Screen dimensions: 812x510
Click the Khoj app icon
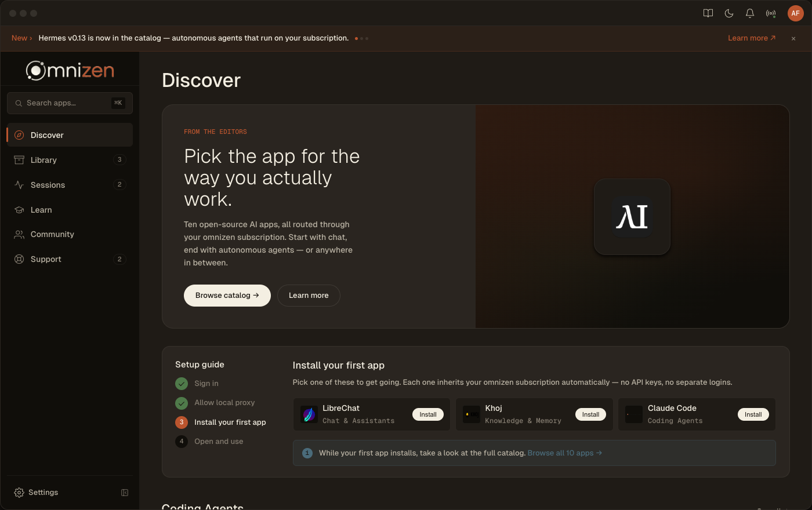click(471, 414)
